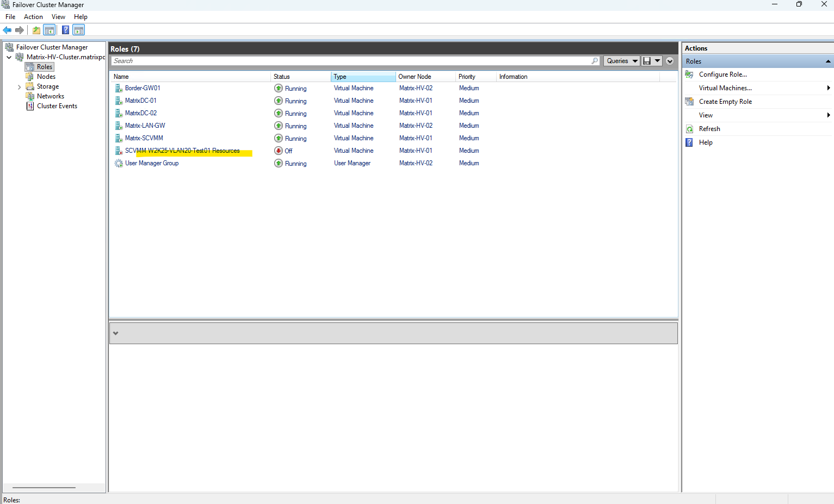Image resolution: width=834 pixels, height=504 pixels.
Task: Click the Matrix-HV-01 owner node for MatrixDC-02
Action: (416, 113)
